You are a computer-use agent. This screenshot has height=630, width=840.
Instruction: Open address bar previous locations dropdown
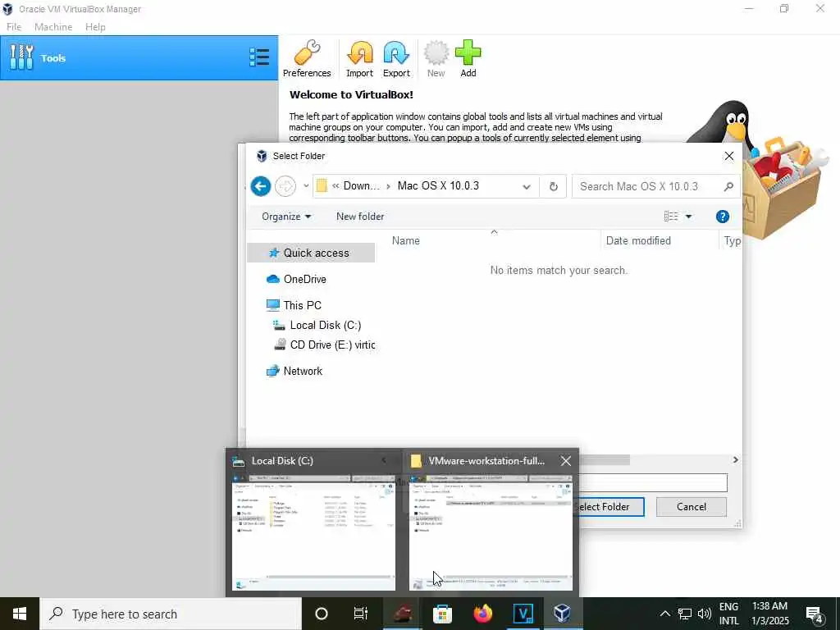(x=527, y=187)
